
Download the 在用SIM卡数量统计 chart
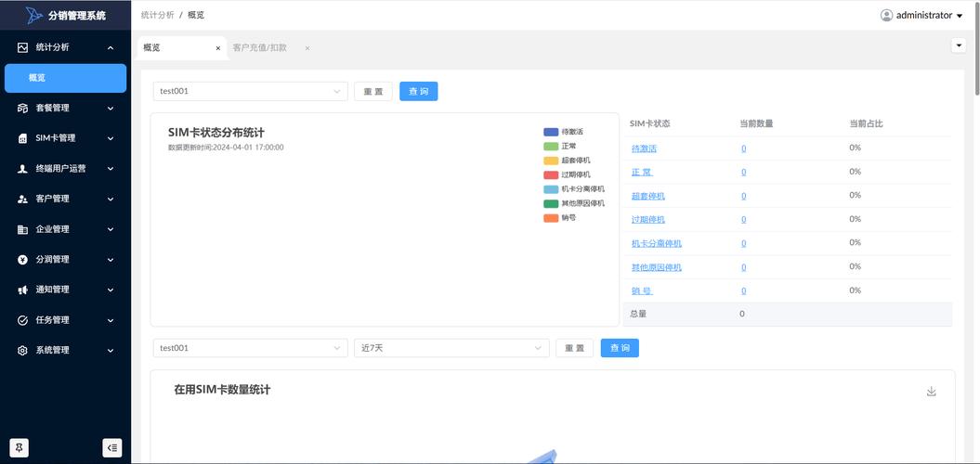tap(932, 392)
